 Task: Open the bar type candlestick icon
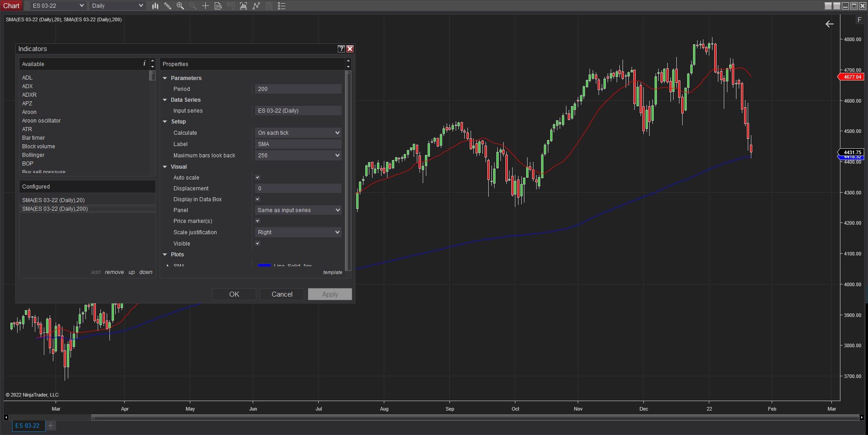click(155, 6)
